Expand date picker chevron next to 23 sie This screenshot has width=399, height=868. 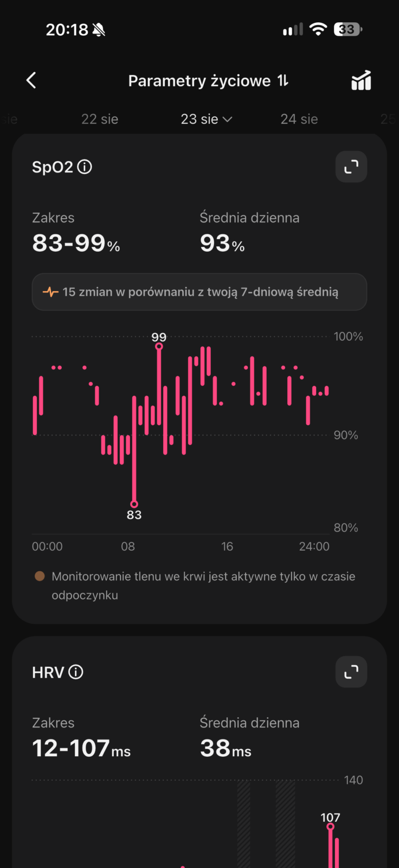coord(228,119)
